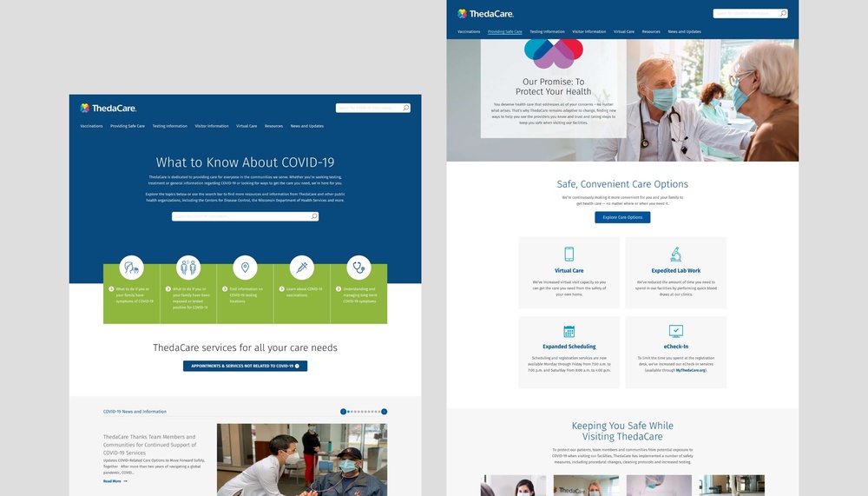The width and height of the screenshot is (868, 496).
Task: Click the news photo of masked caregiver and patient
Action: coord(302,460)
